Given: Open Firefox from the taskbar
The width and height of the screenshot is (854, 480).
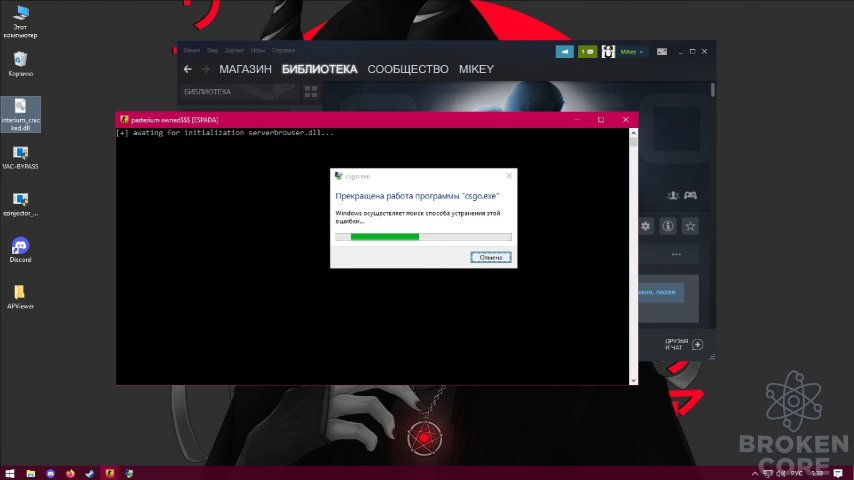Looking at the screenshot, I should pos(70,473).
